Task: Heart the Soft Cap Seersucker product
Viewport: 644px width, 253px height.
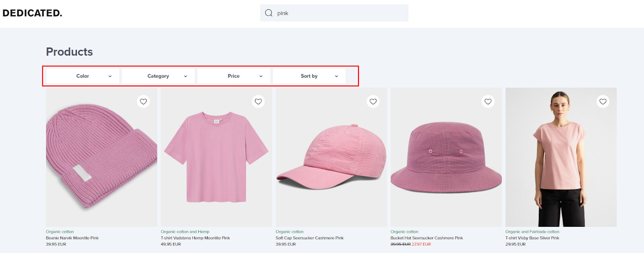Action: 373,102
